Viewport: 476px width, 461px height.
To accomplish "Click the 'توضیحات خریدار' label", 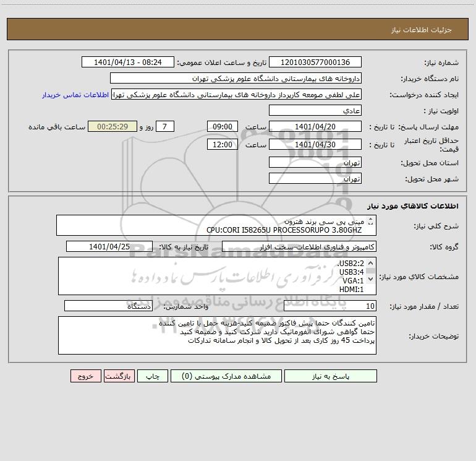I will (433, 337).
